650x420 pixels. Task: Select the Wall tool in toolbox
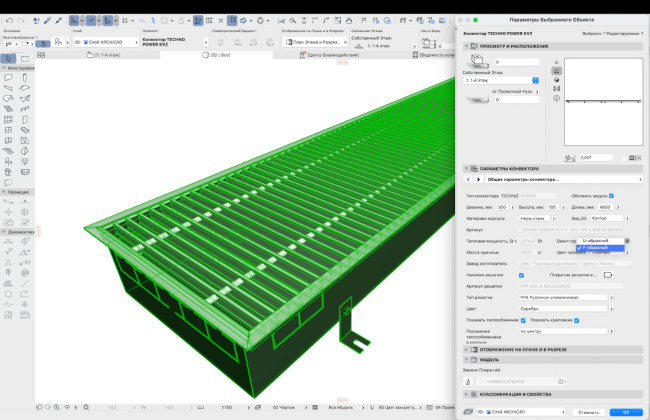click(8, 76)
